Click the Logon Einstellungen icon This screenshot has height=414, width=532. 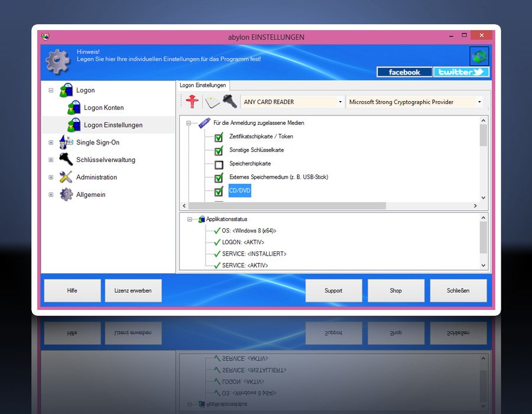pos(74,125)
